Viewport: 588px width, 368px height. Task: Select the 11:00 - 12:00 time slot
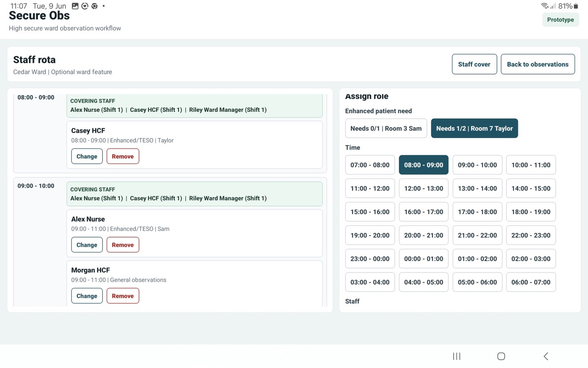(370, 188)
